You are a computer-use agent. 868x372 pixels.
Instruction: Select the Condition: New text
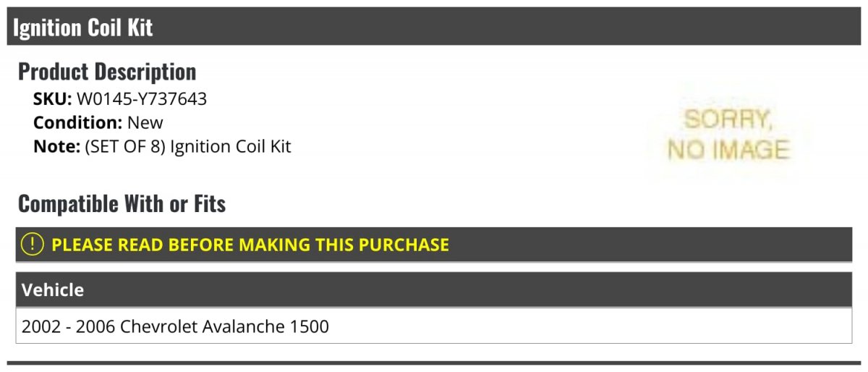[98, 122]
